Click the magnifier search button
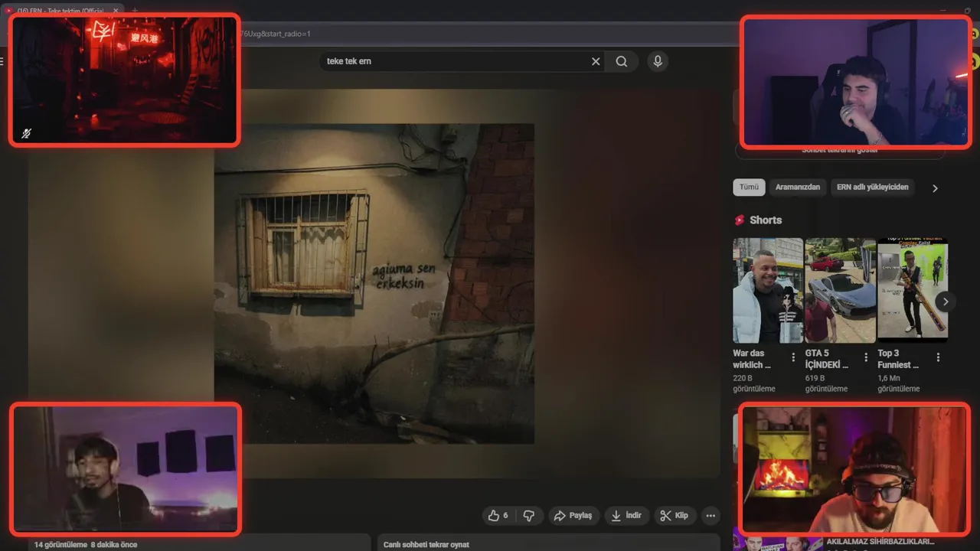 622,61
